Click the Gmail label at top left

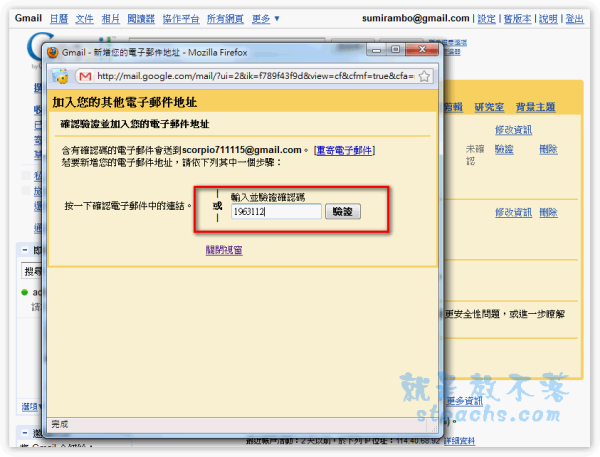click(x=28, y=18)
